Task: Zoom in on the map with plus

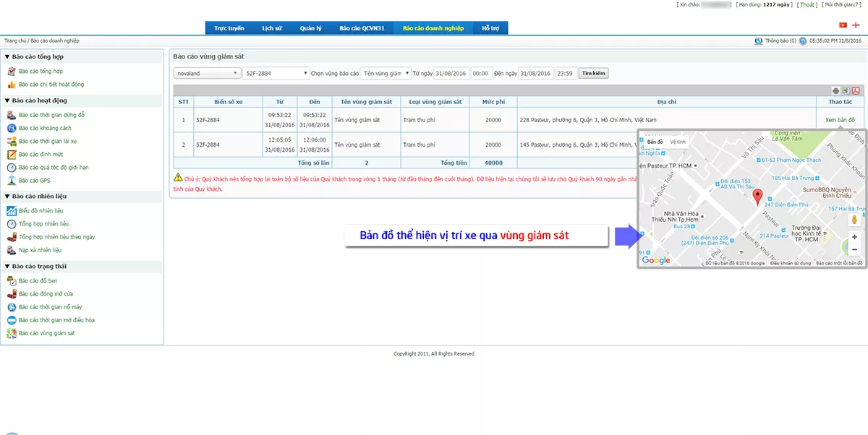Action: (854, 237)
